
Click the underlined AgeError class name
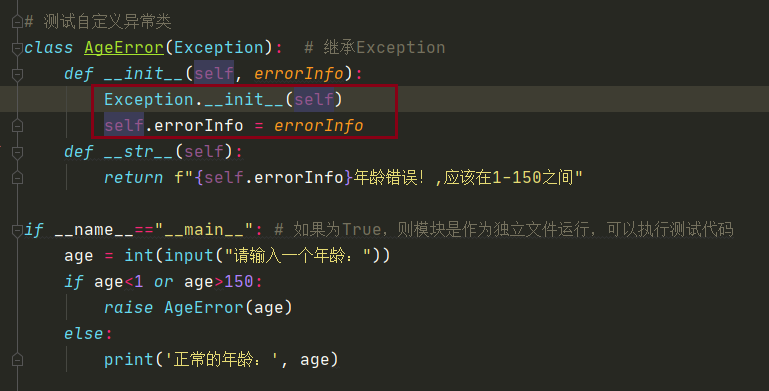coord(124,48)
